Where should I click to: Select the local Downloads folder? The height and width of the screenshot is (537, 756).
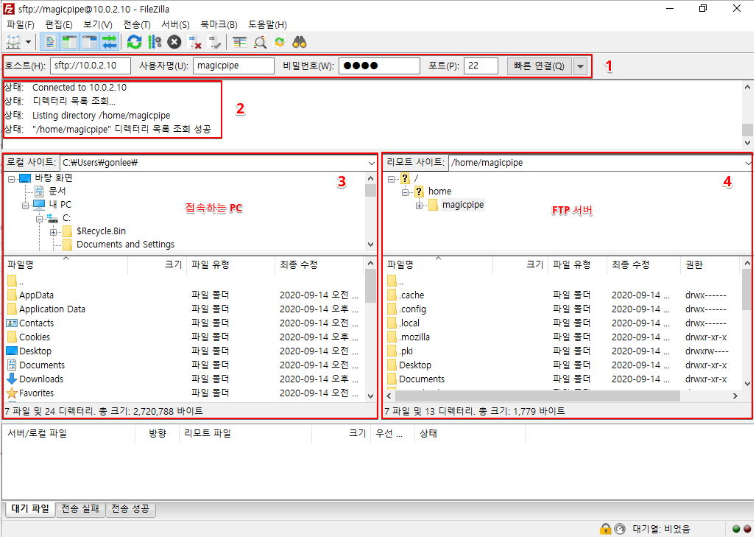(x=41, y=379)
